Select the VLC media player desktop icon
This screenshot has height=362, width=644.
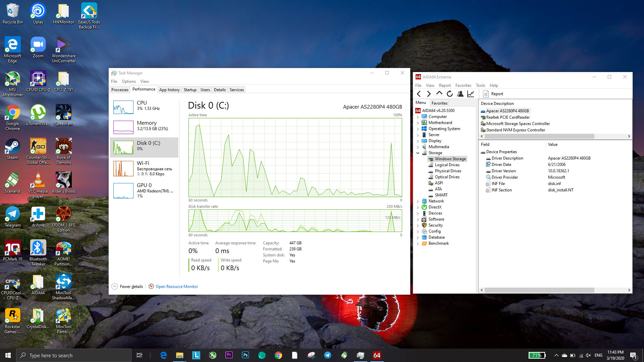[x=38, y=185]
